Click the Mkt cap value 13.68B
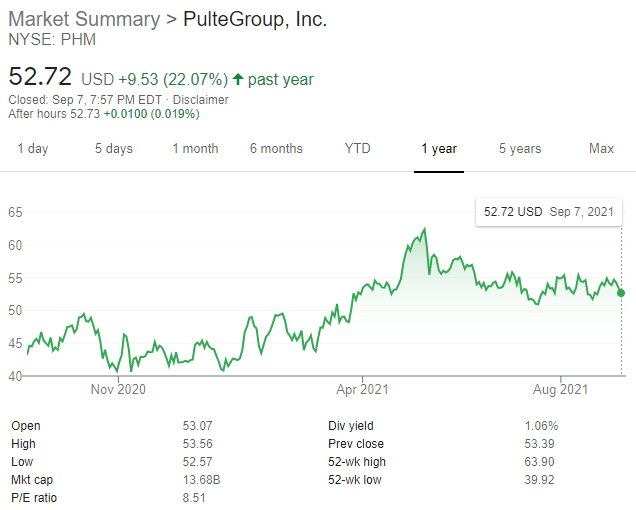 (x=202, y=480)
